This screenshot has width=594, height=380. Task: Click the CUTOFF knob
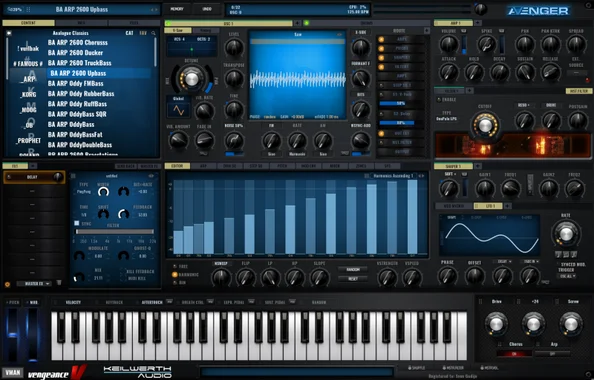tap(485, 125)
